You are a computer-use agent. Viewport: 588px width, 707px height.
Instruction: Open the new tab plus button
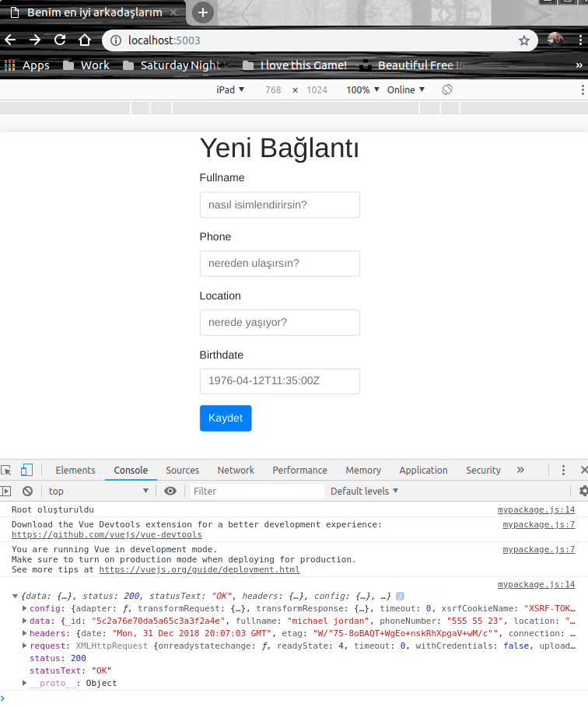203,12
